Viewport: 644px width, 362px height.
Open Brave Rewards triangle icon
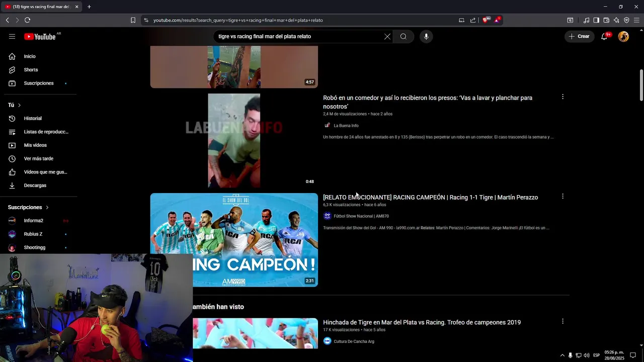click(x=497, y=20)
